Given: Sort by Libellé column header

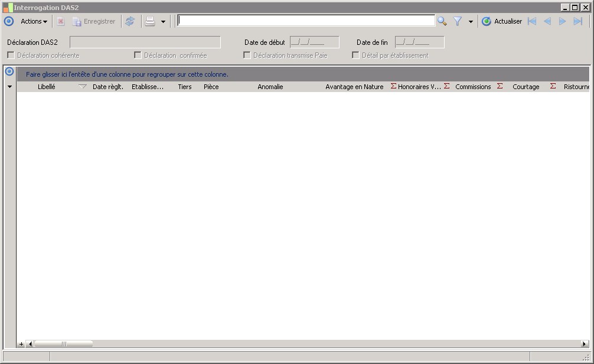Looking at the screenshot, I should 47,87.
